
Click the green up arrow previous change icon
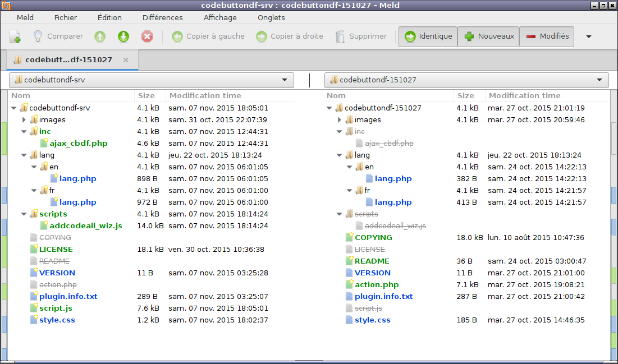tap(100, 36)
